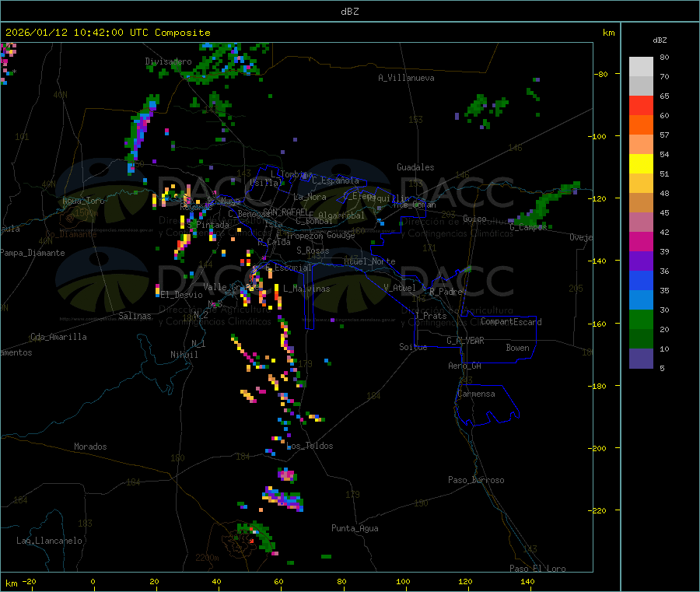Image resolution: width=700 pixels, height=592 pixels.
Task: Select the 'Nihuil' label
Action: [184, 355]
